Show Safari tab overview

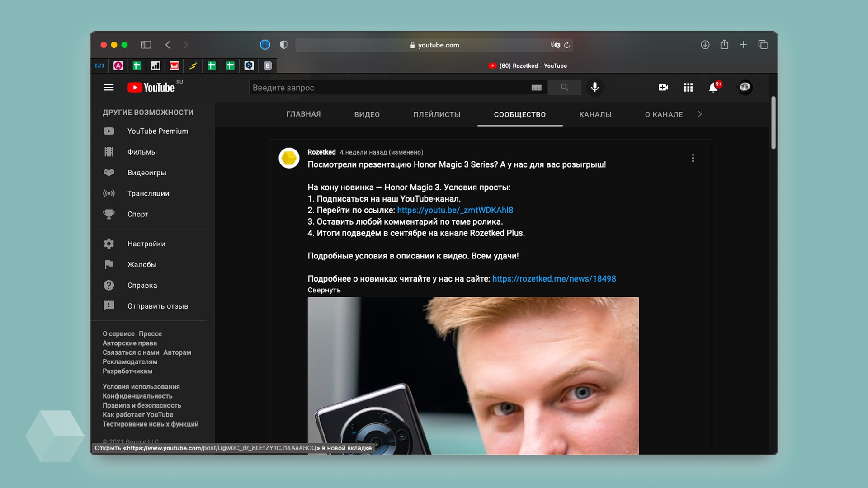pyautogui.click(x=763, y=45)
